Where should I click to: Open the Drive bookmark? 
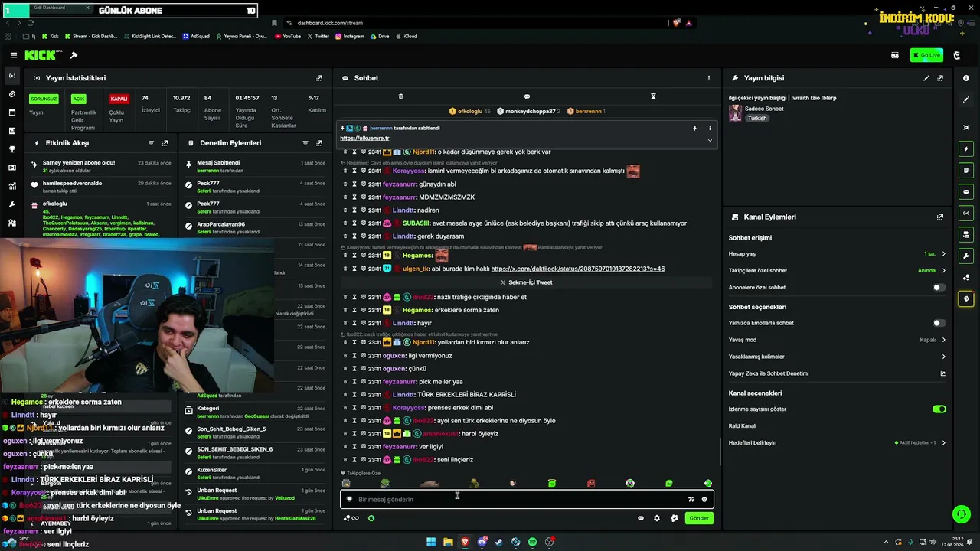(x=379, y=36)
